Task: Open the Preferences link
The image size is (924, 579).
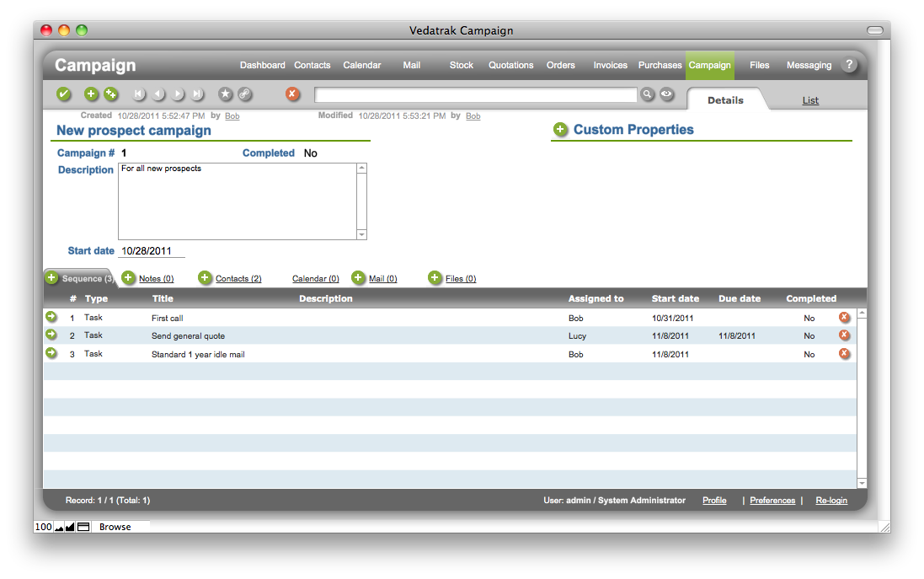Action: pyautogui.click(x=772, y=500)
